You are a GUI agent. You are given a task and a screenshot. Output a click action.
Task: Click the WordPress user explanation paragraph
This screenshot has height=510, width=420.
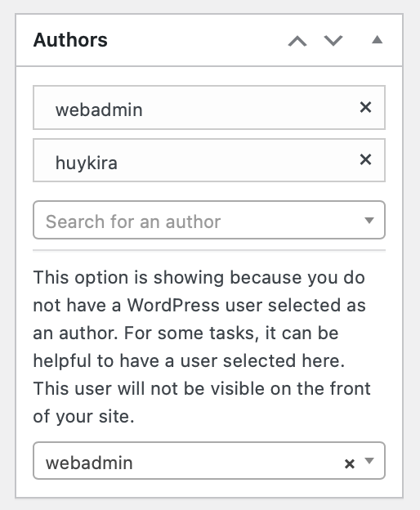(x=202, y=347)
